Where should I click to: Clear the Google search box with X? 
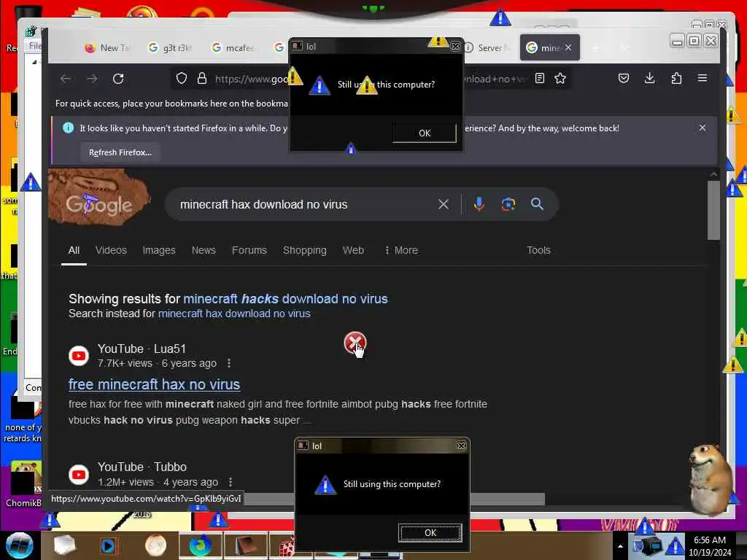[x=443, y=204]
